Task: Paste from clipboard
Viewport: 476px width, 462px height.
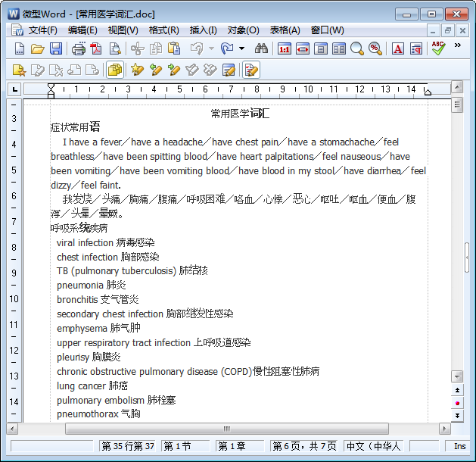Action: [x=174, y=48]
